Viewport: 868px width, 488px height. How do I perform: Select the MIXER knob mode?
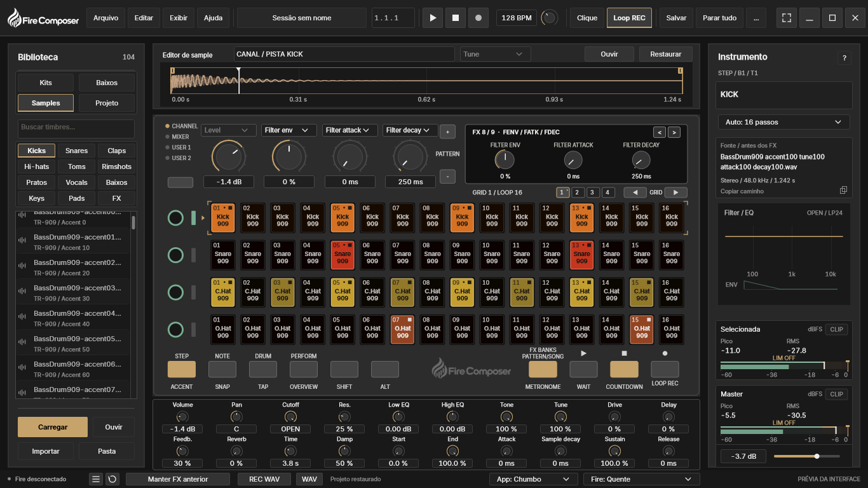click(180, 137)
